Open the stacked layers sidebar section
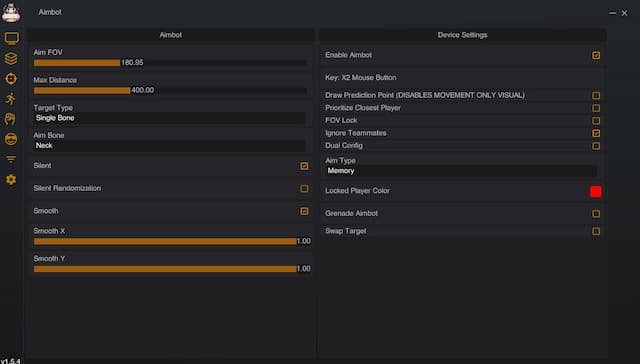Image resolution: width=640 pixels, height=364 pixels. [11, 59]
